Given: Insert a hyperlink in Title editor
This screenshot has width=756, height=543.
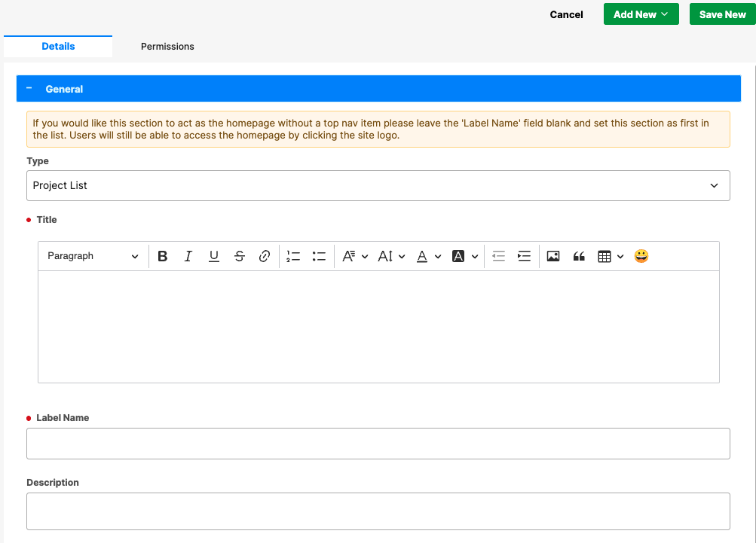Looking at the screenshot, I should point(265,256).
